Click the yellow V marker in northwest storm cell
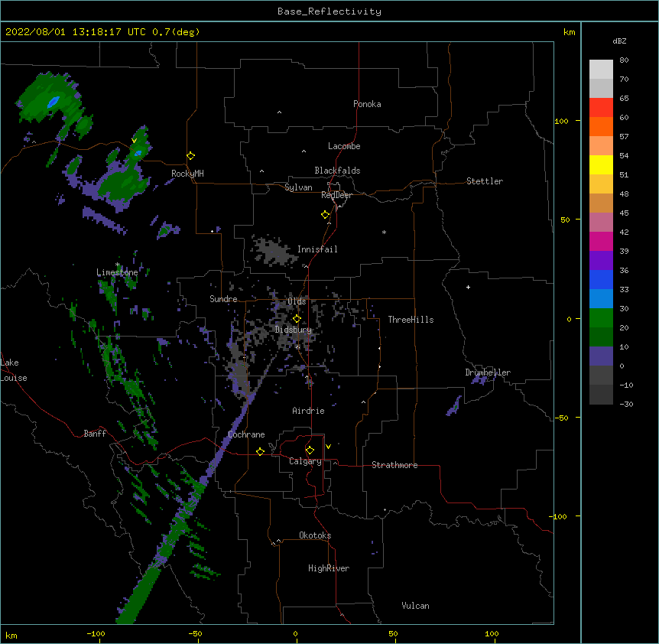This screenshot has height=644, width=659. tap(134, 141)
